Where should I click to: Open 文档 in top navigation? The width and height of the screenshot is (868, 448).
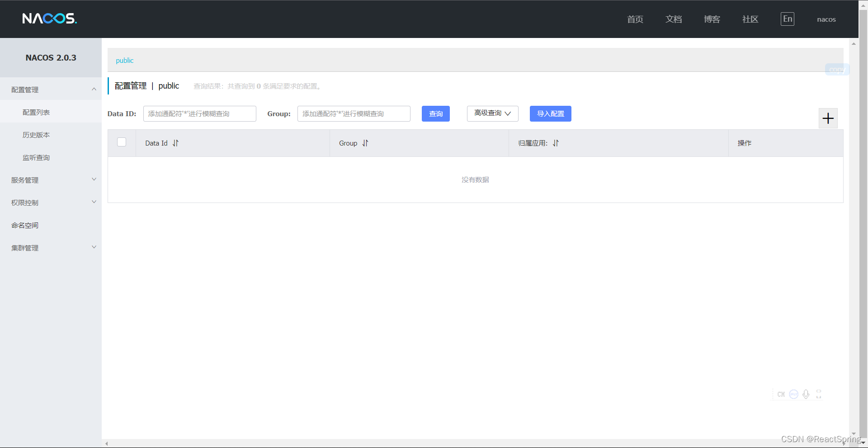673,19
